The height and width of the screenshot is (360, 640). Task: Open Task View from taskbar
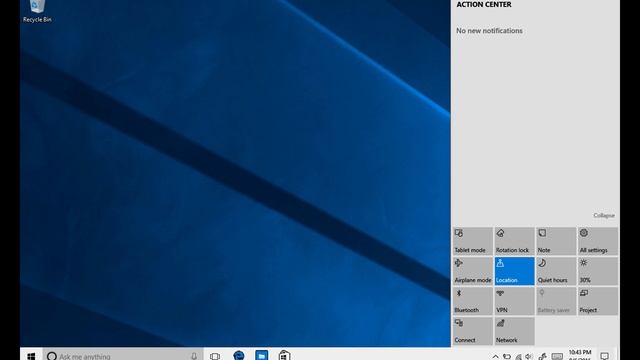tap(215, 356)
